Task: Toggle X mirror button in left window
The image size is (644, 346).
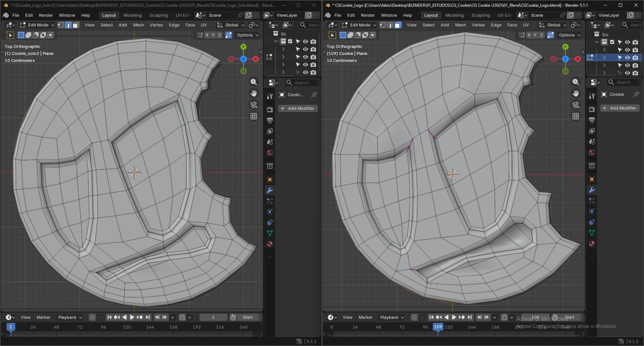Action: (207, 35)
